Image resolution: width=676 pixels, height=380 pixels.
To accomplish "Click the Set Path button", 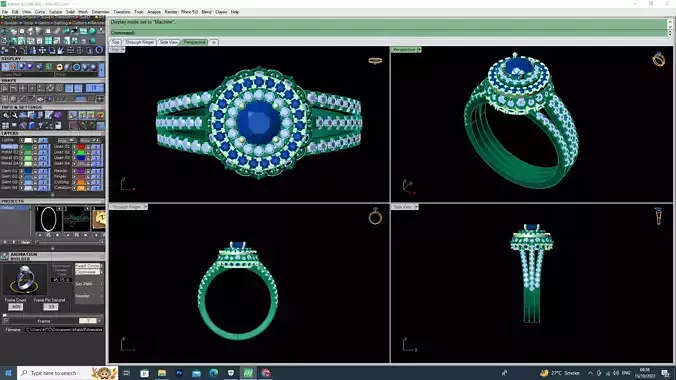I will coord(88,284).
